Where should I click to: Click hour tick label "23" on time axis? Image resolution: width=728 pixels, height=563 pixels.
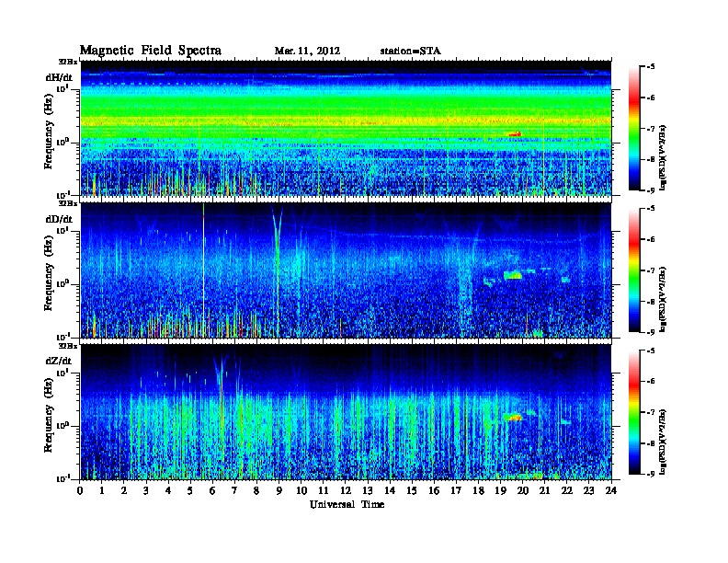589,491
